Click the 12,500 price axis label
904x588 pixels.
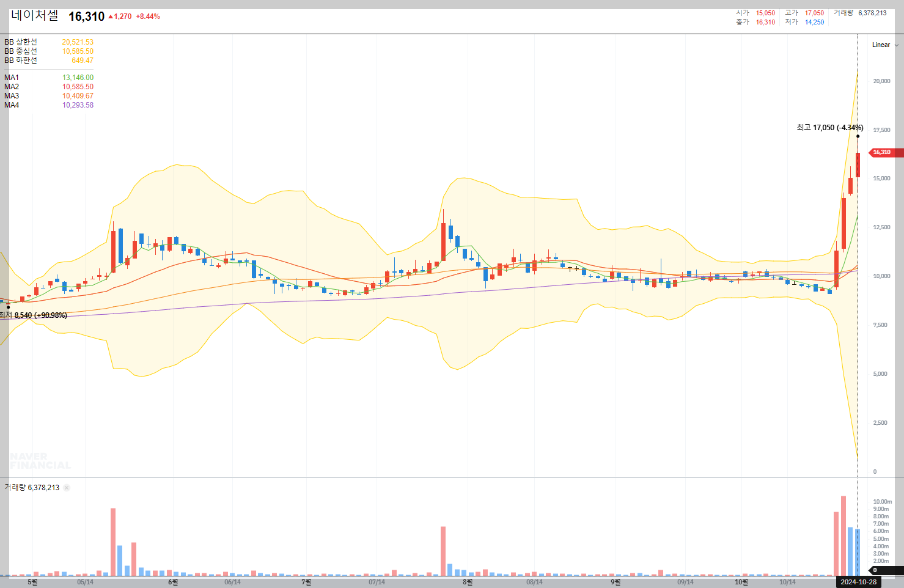coord(881,227)
